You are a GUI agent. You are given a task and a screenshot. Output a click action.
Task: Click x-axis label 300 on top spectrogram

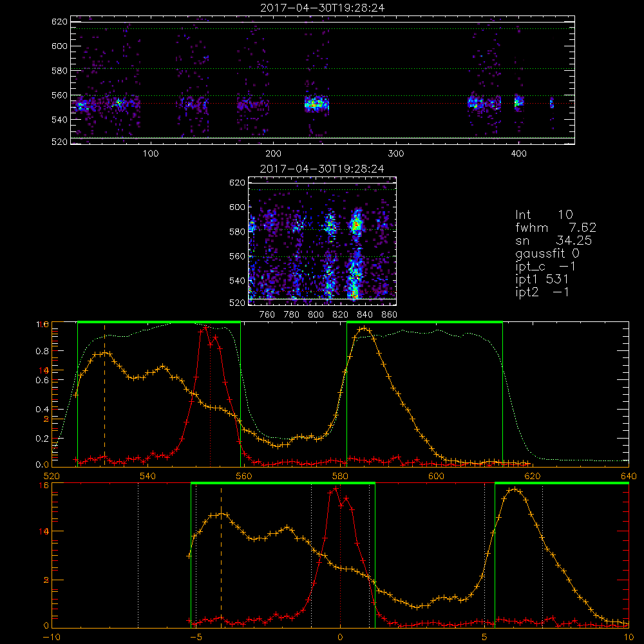396,154
